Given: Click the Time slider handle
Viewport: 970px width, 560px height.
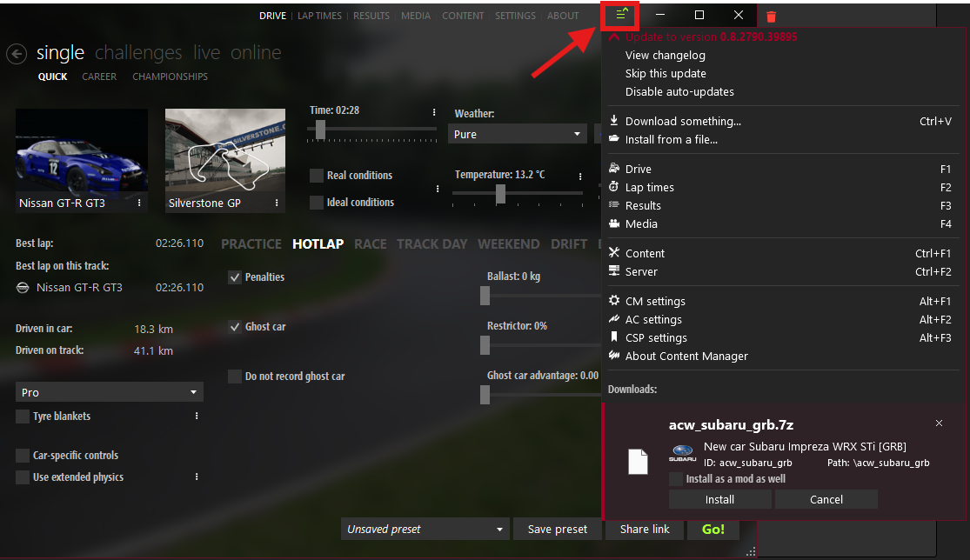Looking at the screenshot, I should pyautogui.click(x=320, y=130).
